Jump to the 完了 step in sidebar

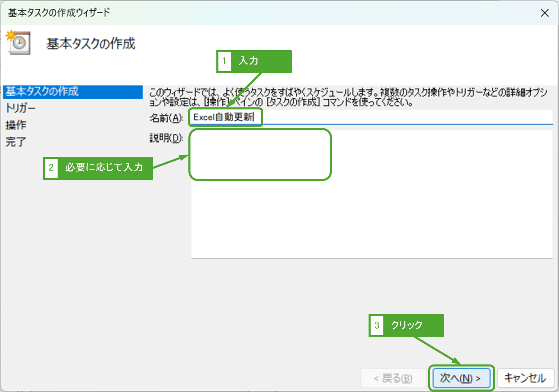pyautogui.click(x=16, y=142)
